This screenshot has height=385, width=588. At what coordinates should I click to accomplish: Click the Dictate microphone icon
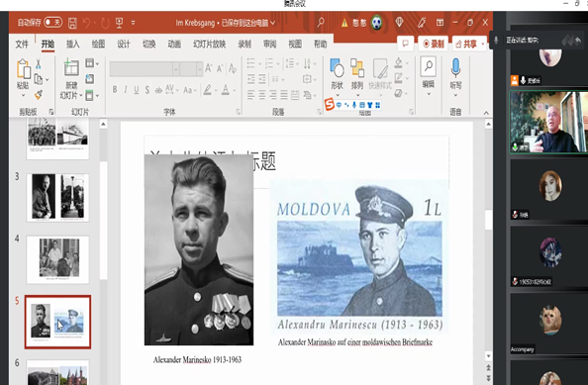(455, 67)
